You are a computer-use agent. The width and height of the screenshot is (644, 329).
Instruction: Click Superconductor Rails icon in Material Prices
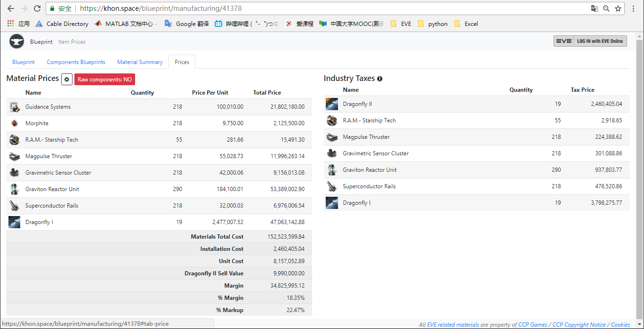click(x=14, y=206)
